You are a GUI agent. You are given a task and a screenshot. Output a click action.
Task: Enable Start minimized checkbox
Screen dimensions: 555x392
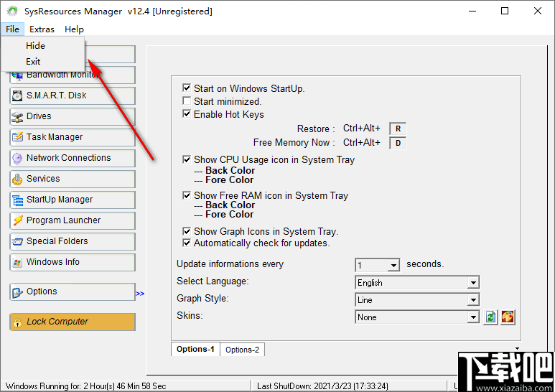pyautogui.click(x=187, y=101)
